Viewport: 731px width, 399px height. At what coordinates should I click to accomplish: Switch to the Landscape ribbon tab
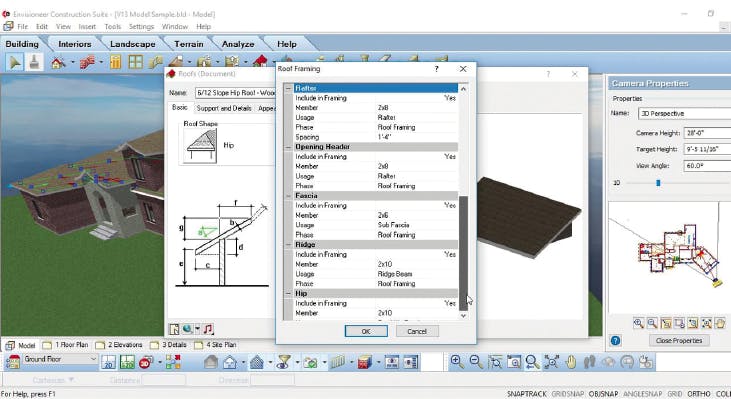click(x=132, y=44)
